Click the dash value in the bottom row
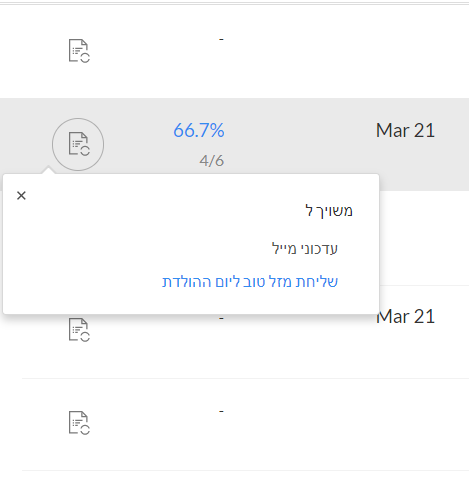Image resolution: width=469 pixels, height=478 pixels. [221, 411]
